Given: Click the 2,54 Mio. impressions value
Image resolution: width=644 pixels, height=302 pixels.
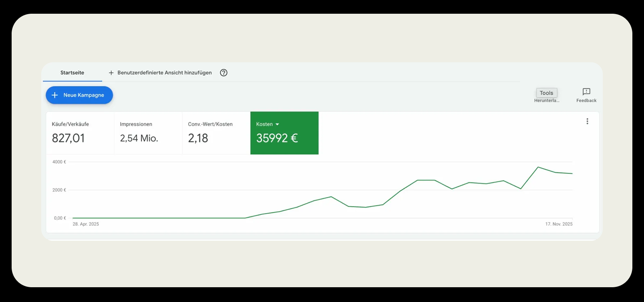Looking at the screenshot, I should (x=139, y=138).
